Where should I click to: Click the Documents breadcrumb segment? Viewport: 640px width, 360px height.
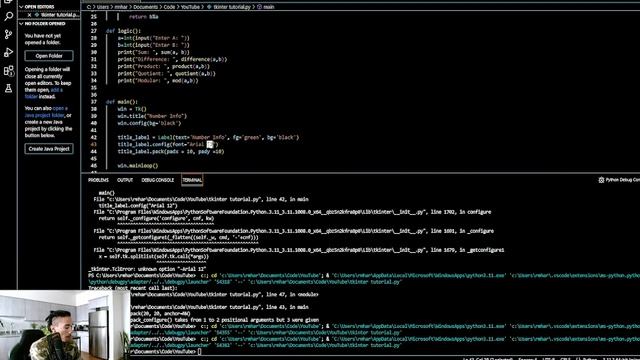point(145,7)
